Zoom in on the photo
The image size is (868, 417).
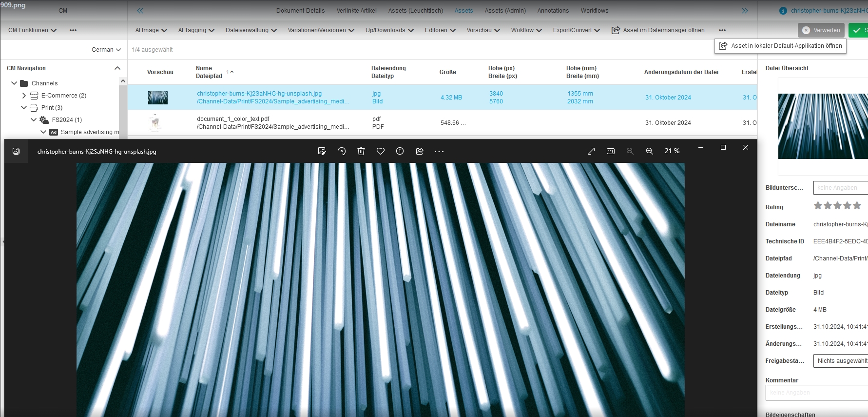(x=650, y=151)
